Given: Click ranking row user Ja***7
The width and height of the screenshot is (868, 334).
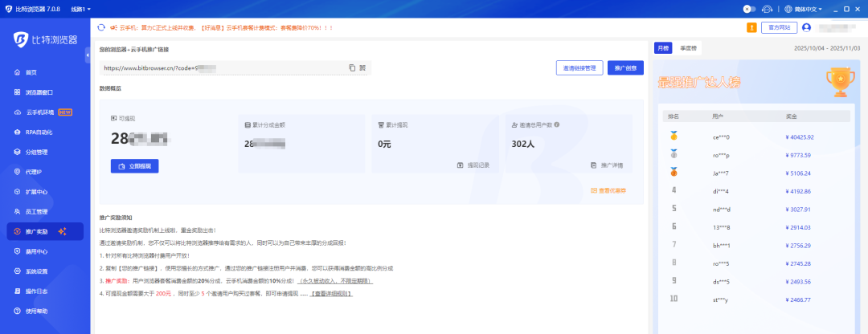Looking at the screenshot, I should click(x=721, y=173).
